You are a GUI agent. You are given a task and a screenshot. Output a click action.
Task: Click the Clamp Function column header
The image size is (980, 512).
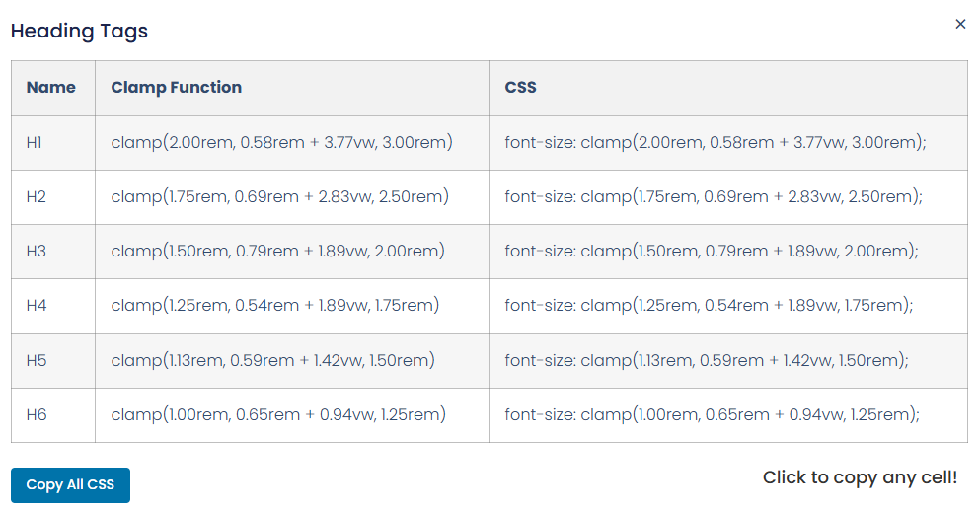point(292,88)
